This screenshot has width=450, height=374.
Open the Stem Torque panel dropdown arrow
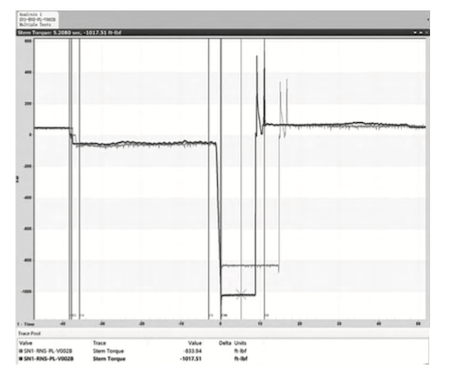click(415, 33)
